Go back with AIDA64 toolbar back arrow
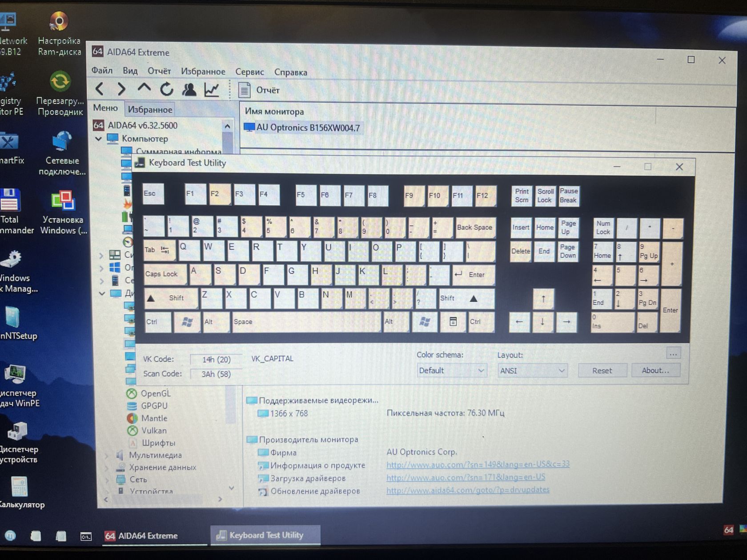This screenshot has height=560, width=747. coord(100,89)
